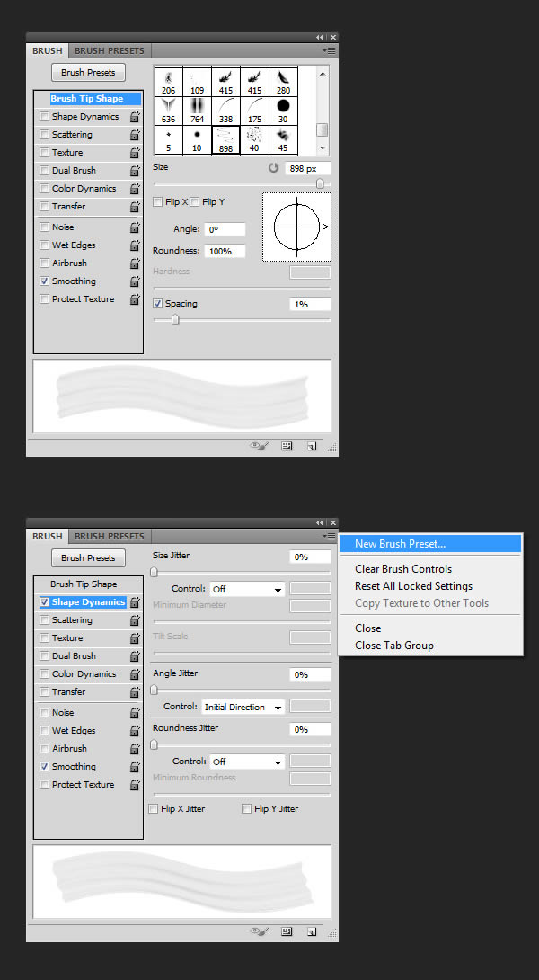This screenshot has width=539, height=980.
Task: Uncheck Smoothing in the Size Jitter panel
Action: click(x=44, y=767)
